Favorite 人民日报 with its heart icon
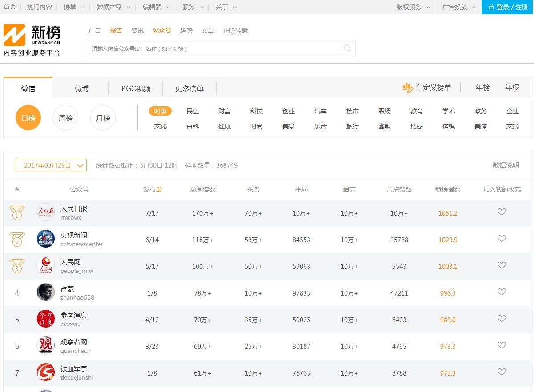 pos(502,212)
